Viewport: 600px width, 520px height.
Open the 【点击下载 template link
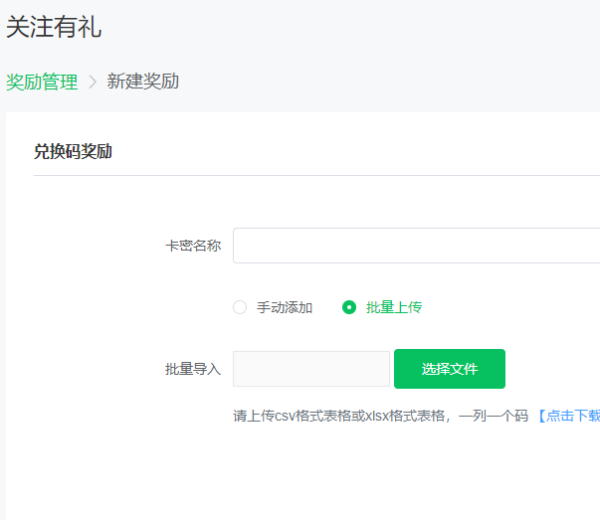click(568, 416)
